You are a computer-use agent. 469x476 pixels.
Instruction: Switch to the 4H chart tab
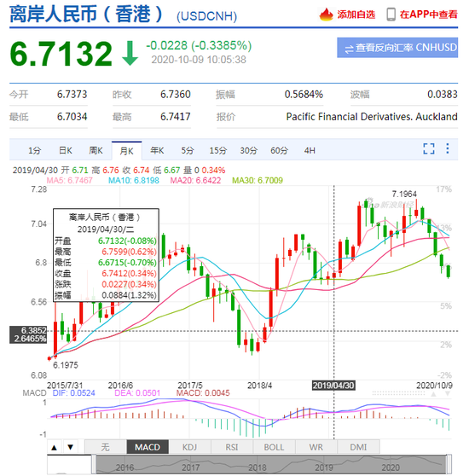click(x=310, y=151)
